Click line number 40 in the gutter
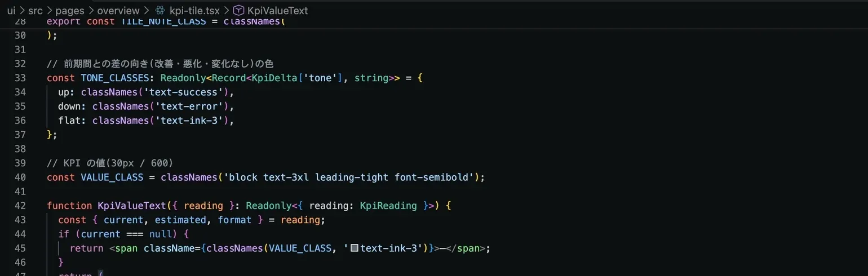This screenshot has height=276, width=868. coord(20,177)
